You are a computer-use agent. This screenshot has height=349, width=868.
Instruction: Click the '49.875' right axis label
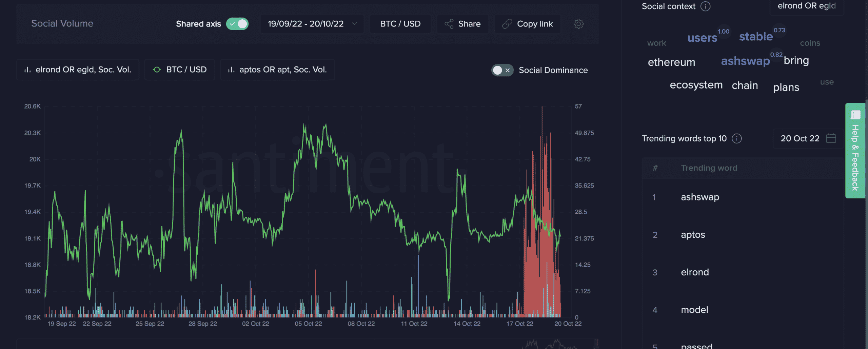pyautogui.click(x=584, y=133)
